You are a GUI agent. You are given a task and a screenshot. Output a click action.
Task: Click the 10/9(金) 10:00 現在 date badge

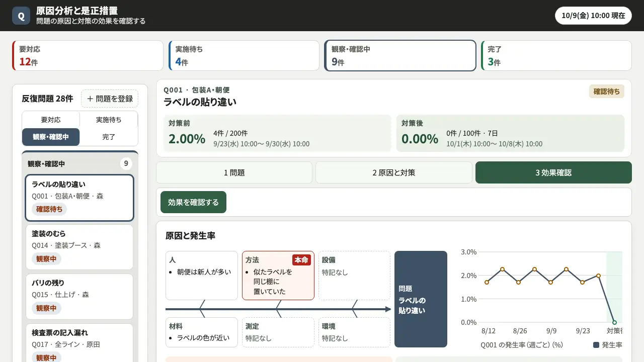click(593, 16)
